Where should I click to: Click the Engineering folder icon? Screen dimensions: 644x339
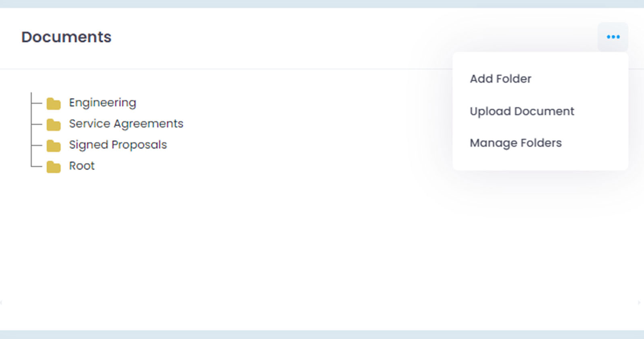[54, 104]
